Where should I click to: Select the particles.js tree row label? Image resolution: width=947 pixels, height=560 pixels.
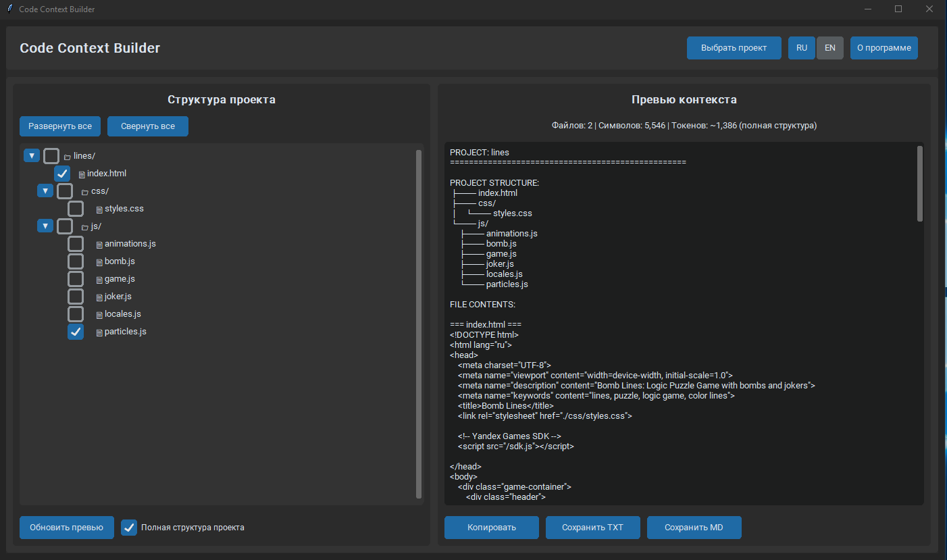click(x=126, y=332)
